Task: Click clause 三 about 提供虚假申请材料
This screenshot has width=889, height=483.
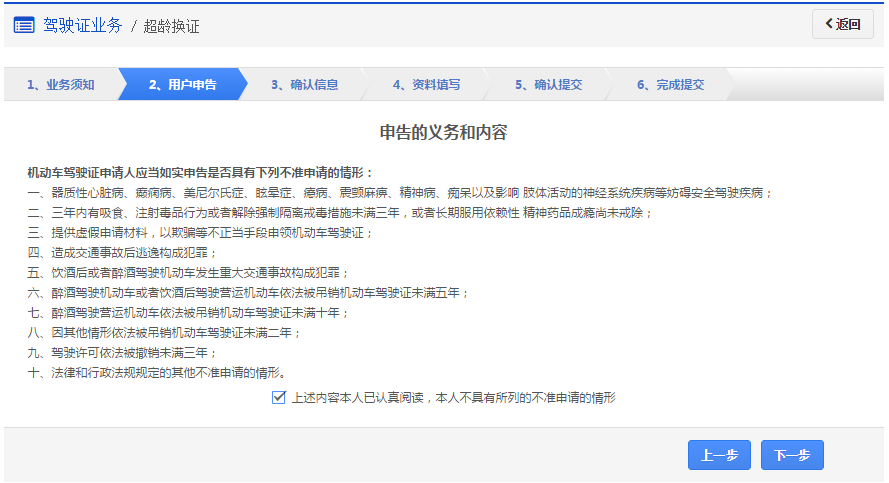Action: 200,233
